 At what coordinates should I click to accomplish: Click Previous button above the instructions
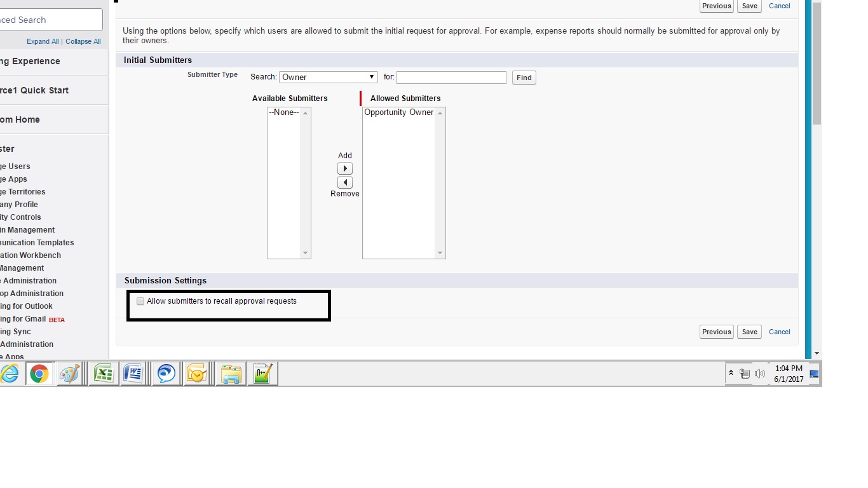tap(717, 6)
